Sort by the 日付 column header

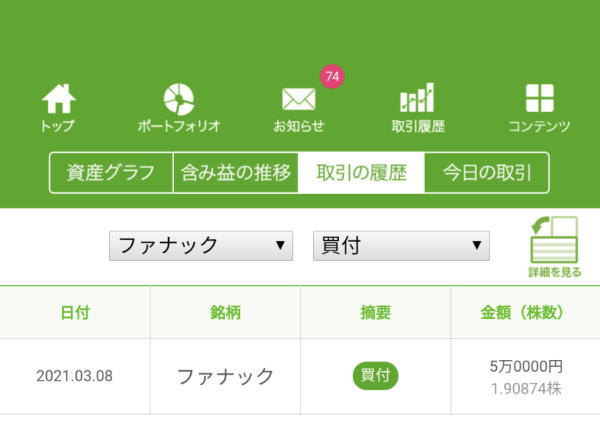[x=75, y=312]
